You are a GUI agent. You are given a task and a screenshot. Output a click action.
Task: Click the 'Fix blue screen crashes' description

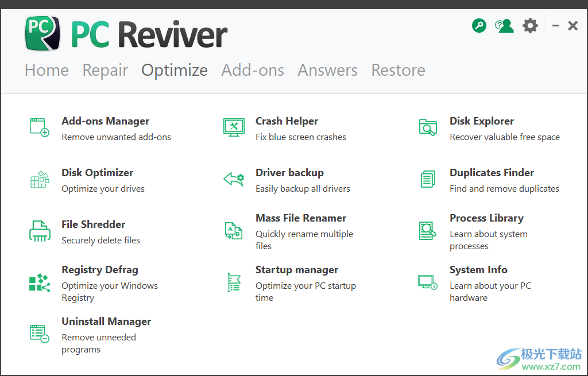point(301,137)
